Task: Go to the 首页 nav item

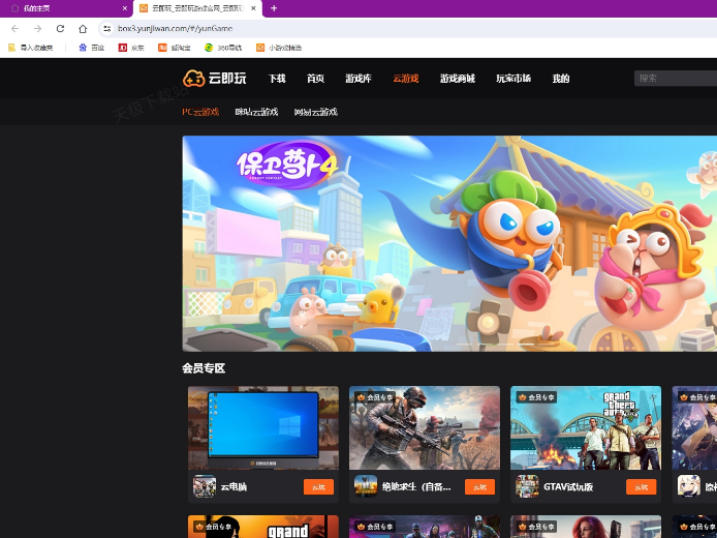Action: 316,79
